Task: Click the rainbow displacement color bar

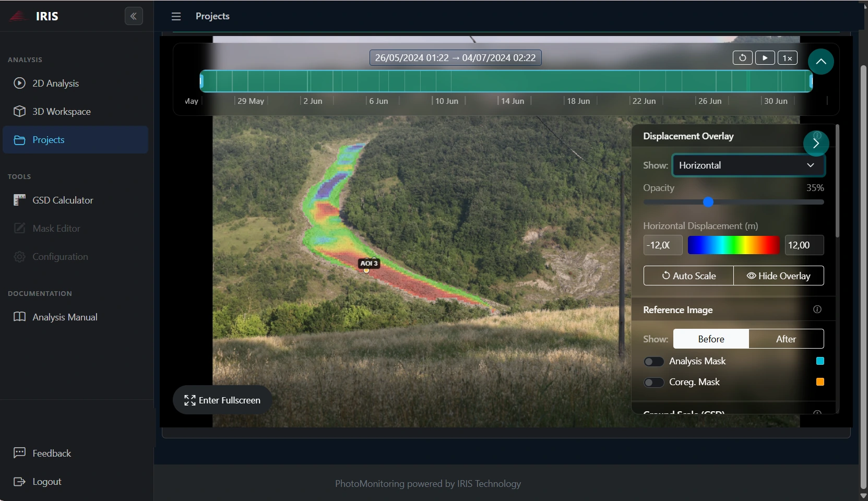Action: click(x=733, y=245)
